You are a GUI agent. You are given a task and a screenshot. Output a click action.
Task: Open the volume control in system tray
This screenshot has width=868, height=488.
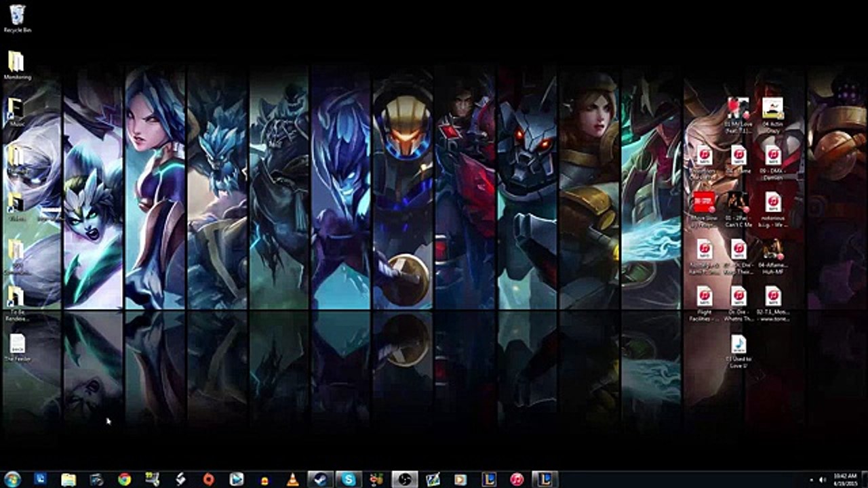click(x=822, y=480)
